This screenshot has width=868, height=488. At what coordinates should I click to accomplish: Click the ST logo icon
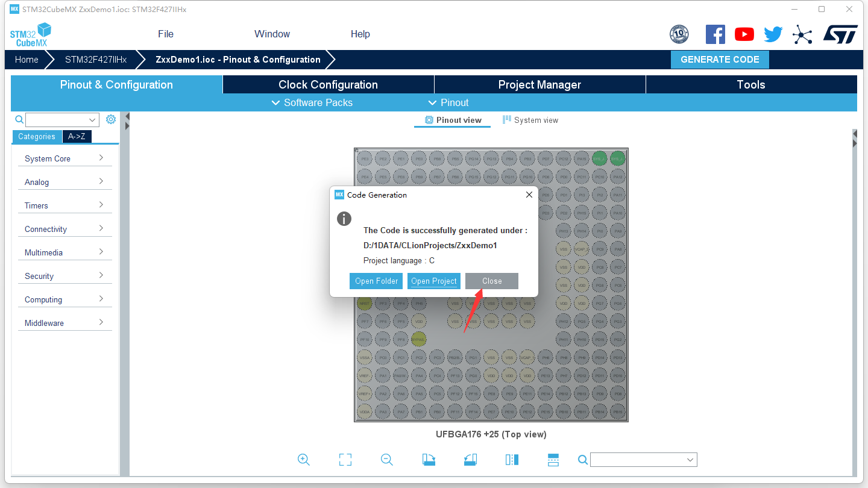click(x=840, y=34)
